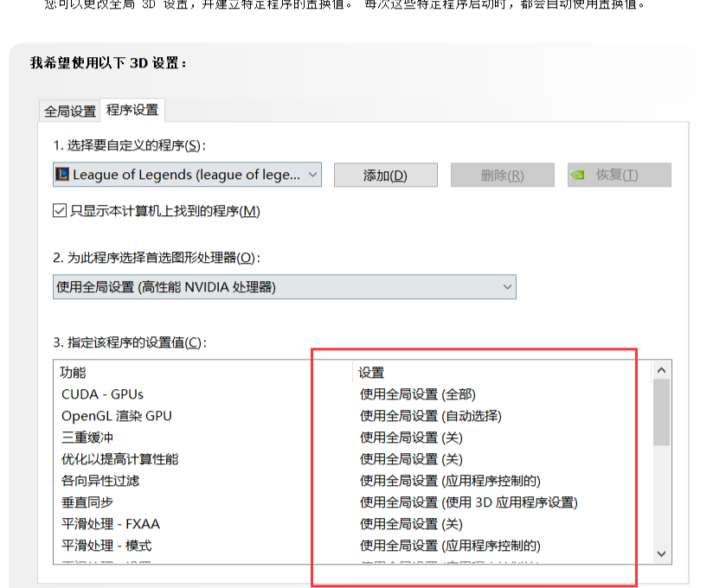
Task: Open the 首选图形处理器 dropdown
Action: pyautogui.click(x=285, y=287)
